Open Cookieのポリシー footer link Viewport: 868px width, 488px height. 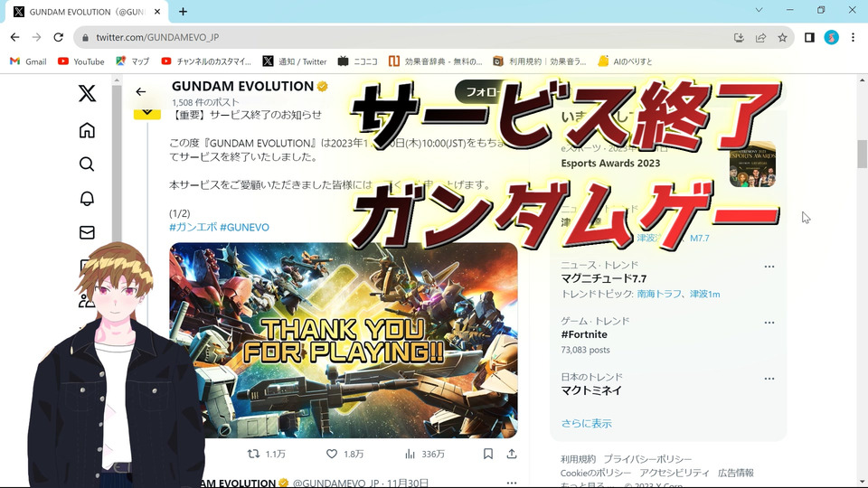pyautogui.click(x=596, y=473)
